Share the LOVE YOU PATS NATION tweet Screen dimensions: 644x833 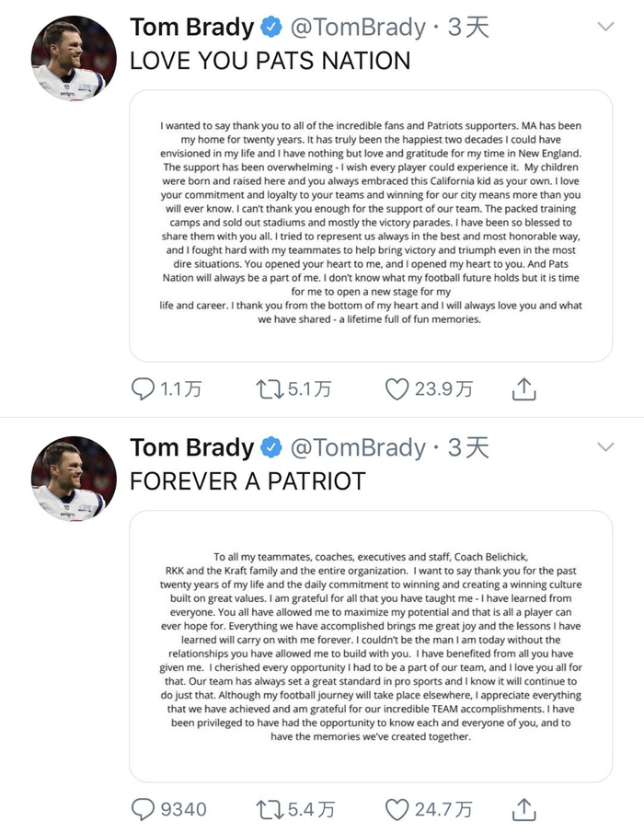523,389
